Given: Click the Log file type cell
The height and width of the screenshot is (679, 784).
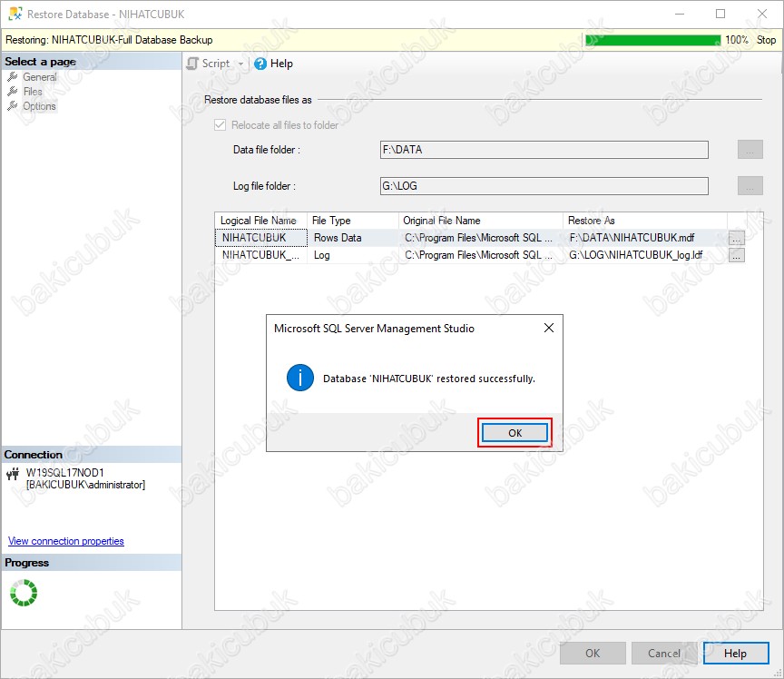Looking at the screenshot, I should pyautogui.click(x=352, y=255).
